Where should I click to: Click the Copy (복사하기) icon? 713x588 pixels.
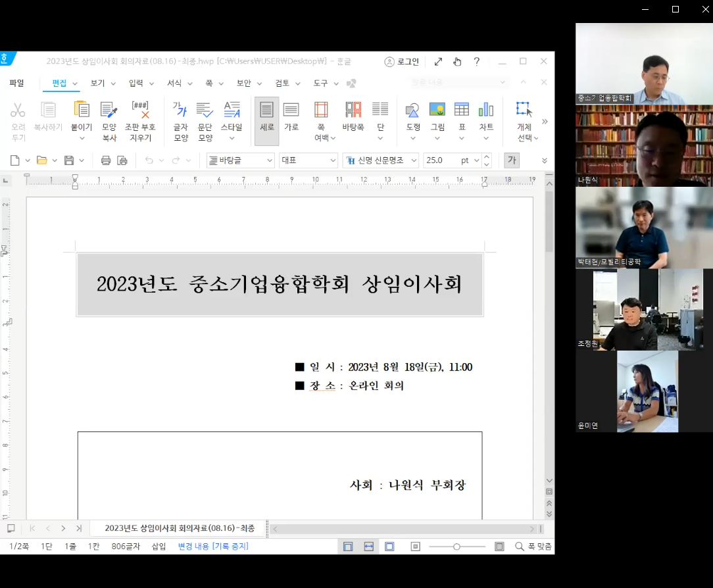tap(48, 110)
